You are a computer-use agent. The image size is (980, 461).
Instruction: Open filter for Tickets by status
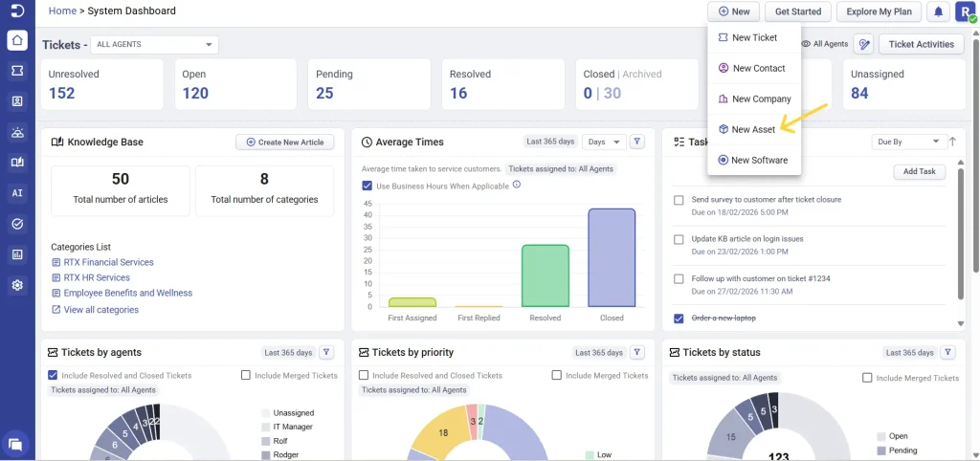948,352
